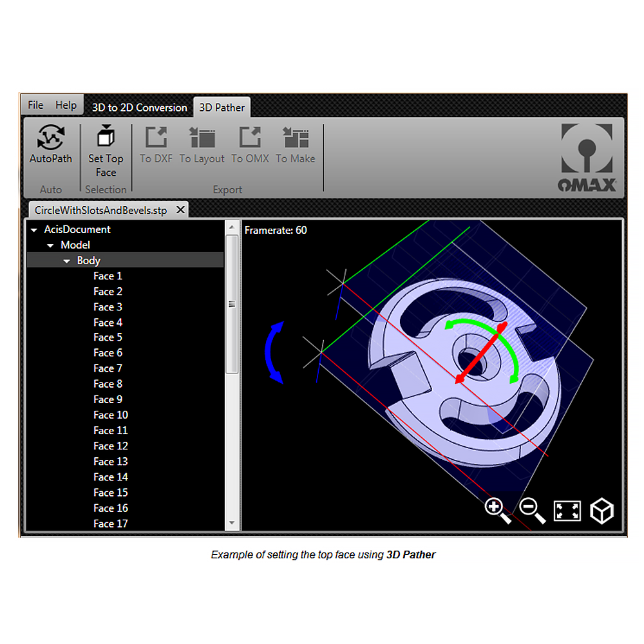This screenshot has width=644, height=644.
Task: Select Face 5 in the tree
Action: coord(108,337)
